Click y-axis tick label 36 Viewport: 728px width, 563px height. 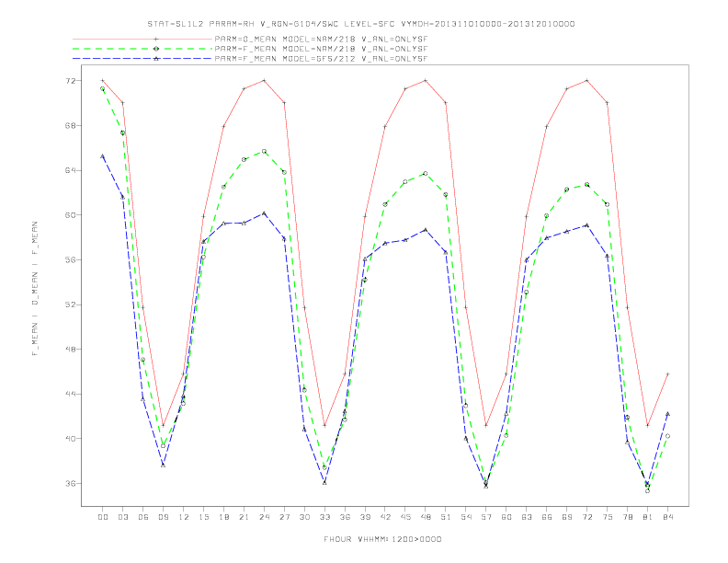click(x=71, y=484)
